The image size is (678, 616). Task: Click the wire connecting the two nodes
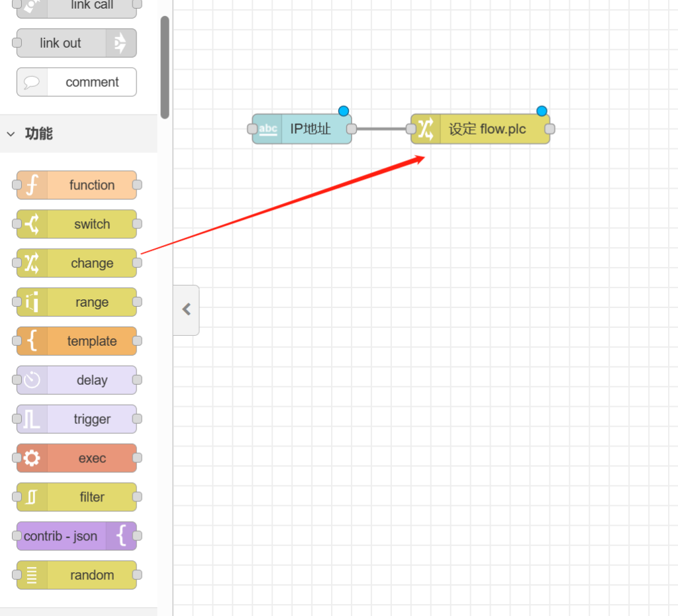click(381, 129)
